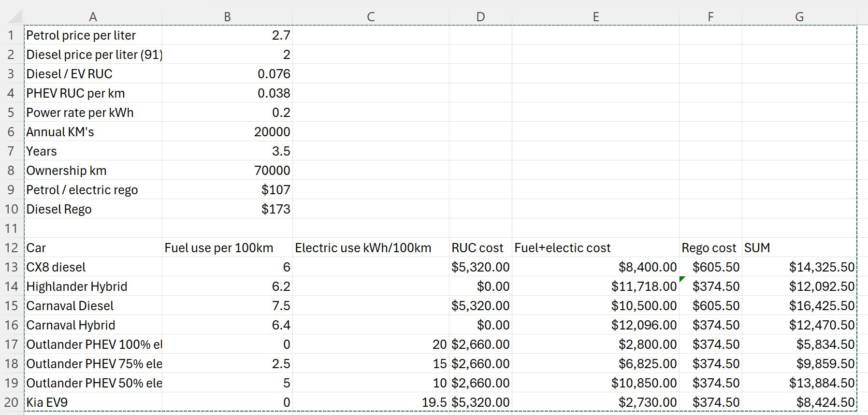
Task: Click 'Outlander PHEV 100%' cell
Action: (x=93, y=344)
